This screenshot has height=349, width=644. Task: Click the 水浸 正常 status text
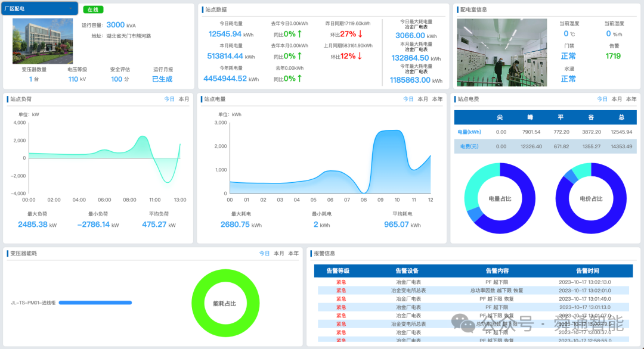pos(568,78)
